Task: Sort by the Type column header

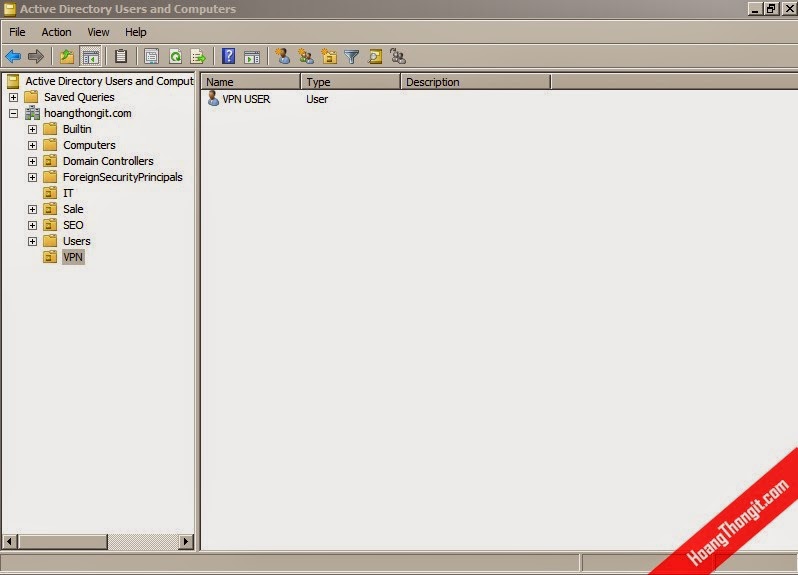Action: coord(351,82)
